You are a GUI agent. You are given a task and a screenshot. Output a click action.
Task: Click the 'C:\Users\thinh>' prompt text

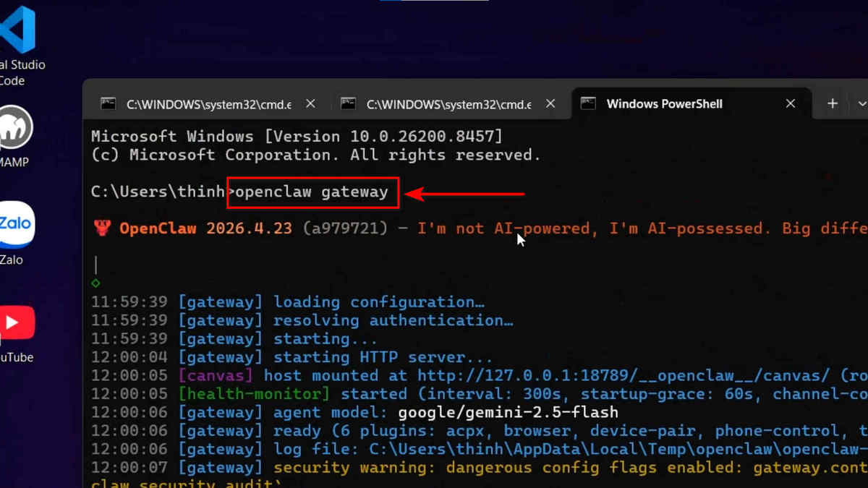163,192
